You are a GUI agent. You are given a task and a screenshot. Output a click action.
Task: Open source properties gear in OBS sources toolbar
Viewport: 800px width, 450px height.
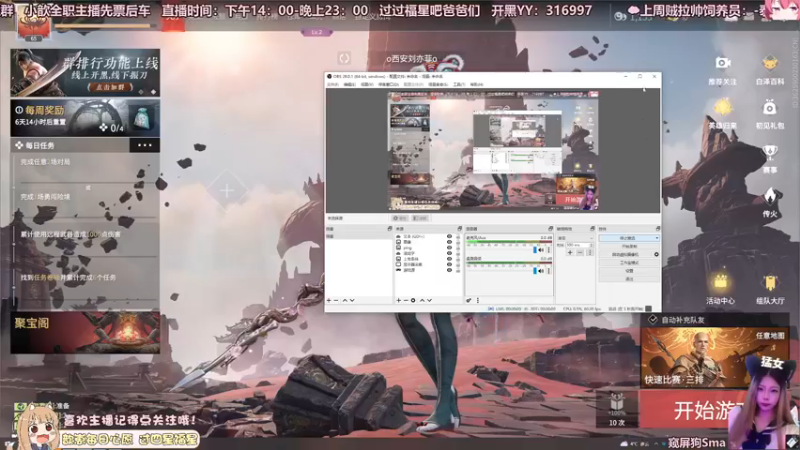click(413, 301)
